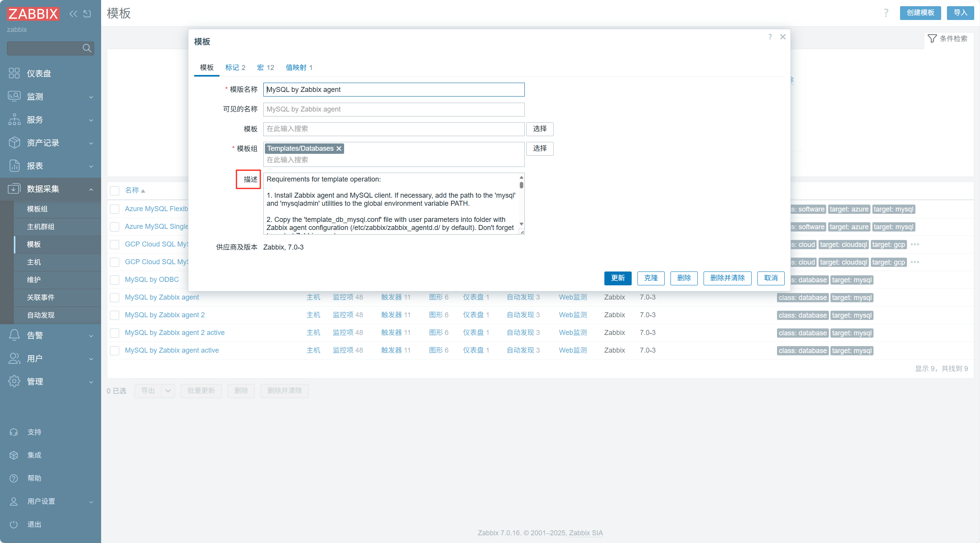Click the 克隆 button

pos(651,278)
